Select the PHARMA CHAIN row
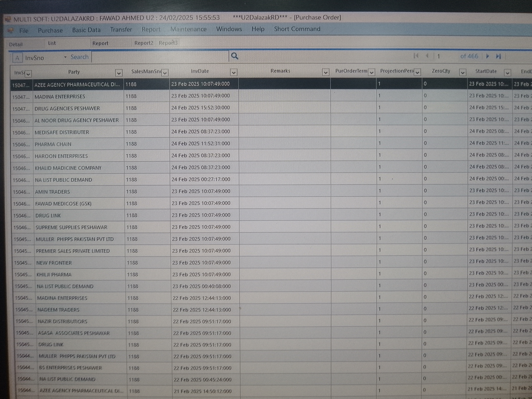This screenshot has height=399, width=532. click(x=53, y=144)
